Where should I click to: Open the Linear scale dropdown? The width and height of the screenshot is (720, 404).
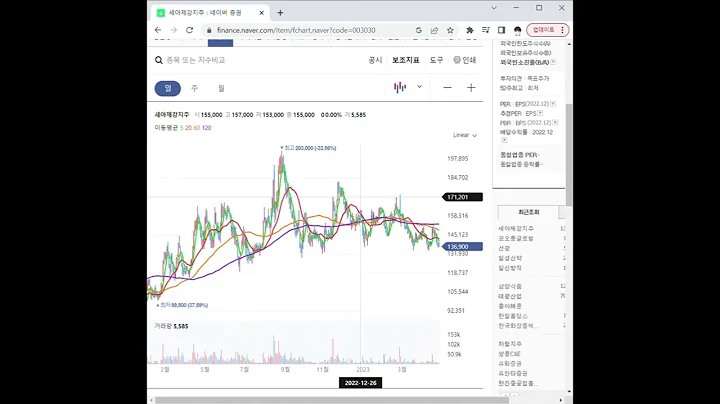coord(465,135)
